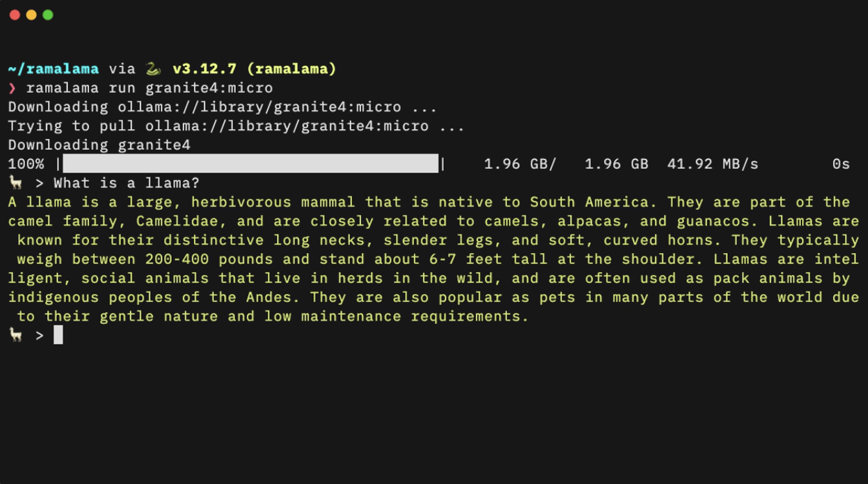The image size is (868, 484).
Task: Click the "Downloading granite4" status line
Action: pyautogui.click(x=99, y=145)
